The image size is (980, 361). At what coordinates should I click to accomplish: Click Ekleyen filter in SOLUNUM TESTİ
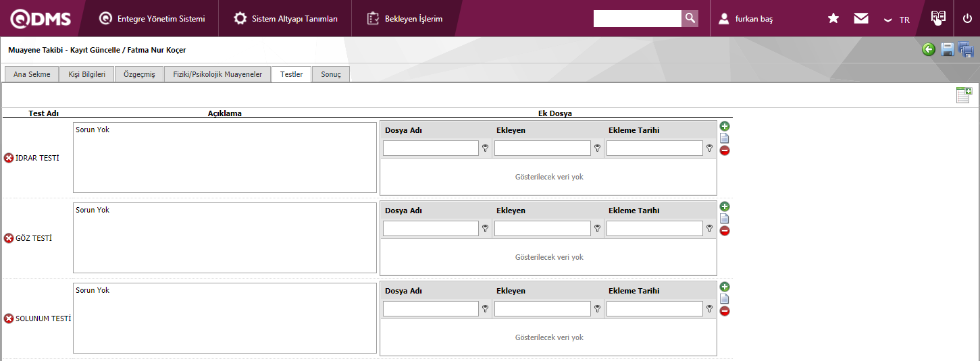pos(542,308)
